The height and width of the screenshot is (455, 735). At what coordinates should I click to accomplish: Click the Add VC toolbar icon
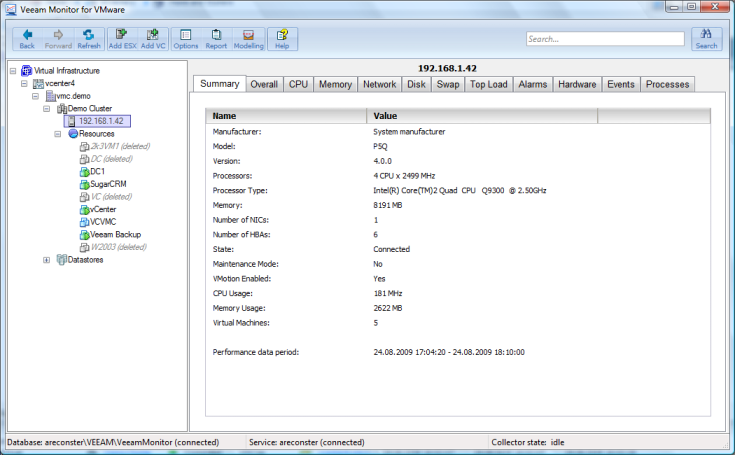[153, 38]
